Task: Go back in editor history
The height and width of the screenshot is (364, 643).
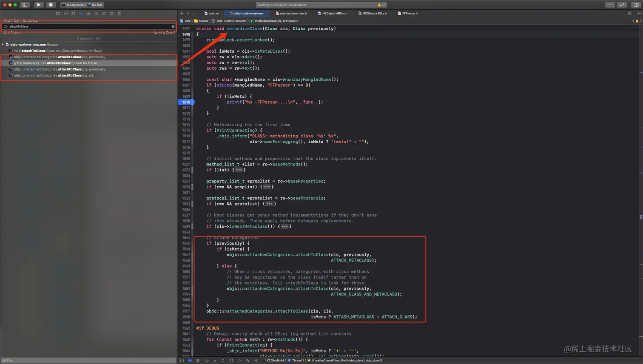Action: (x=188, y=14)
